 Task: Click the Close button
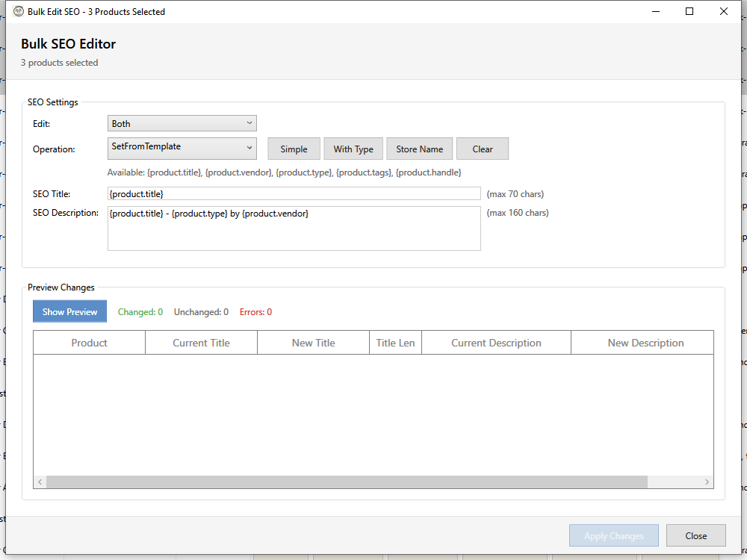click(x=695, y=535)
